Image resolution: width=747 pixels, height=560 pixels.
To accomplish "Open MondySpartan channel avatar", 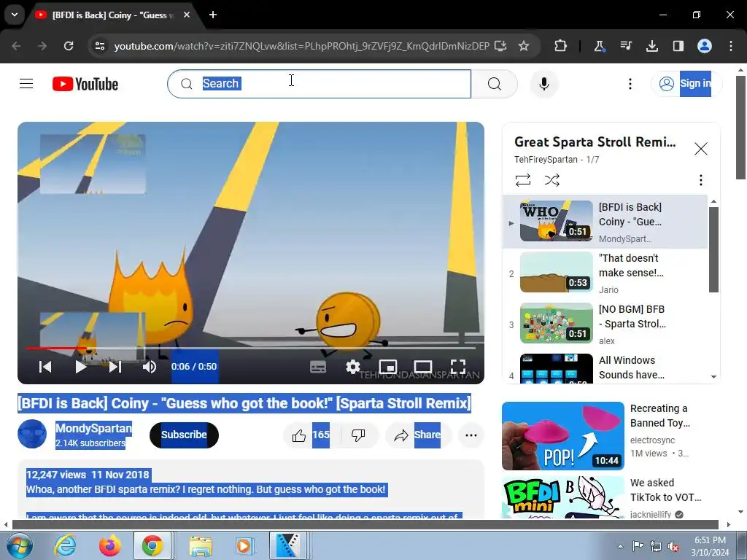I will 32,434.
